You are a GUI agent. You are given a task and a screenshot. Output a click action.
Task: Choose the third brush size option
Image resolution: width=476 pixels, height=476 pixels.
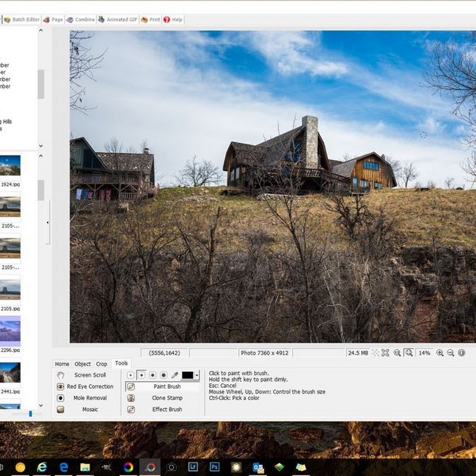pos(152,375)
